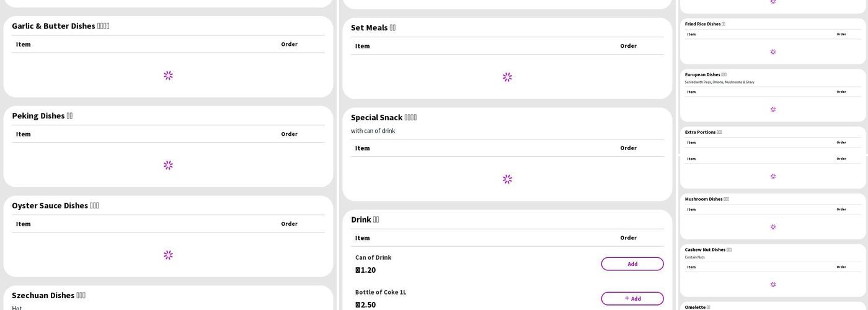Click the Omelette section heading
Viewport: 868px width, 310px height.
[x=697, y=307]
